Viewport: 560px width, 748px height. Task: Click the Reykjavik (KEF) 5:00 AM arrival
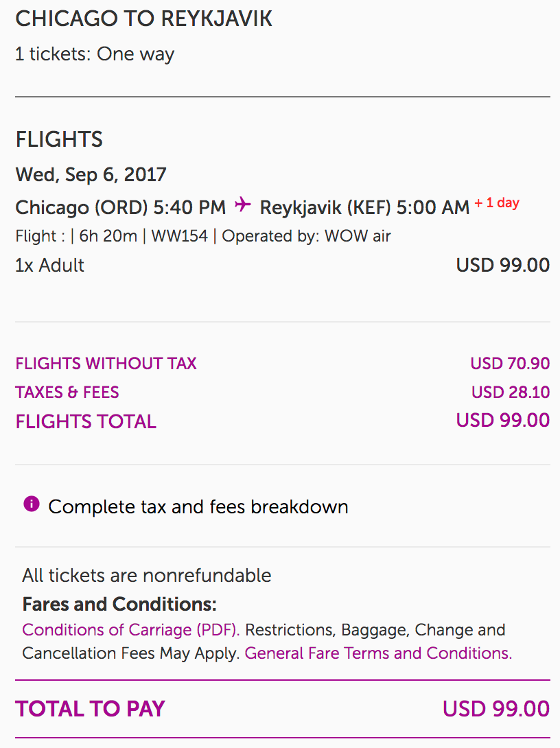(x=364, y=207)
